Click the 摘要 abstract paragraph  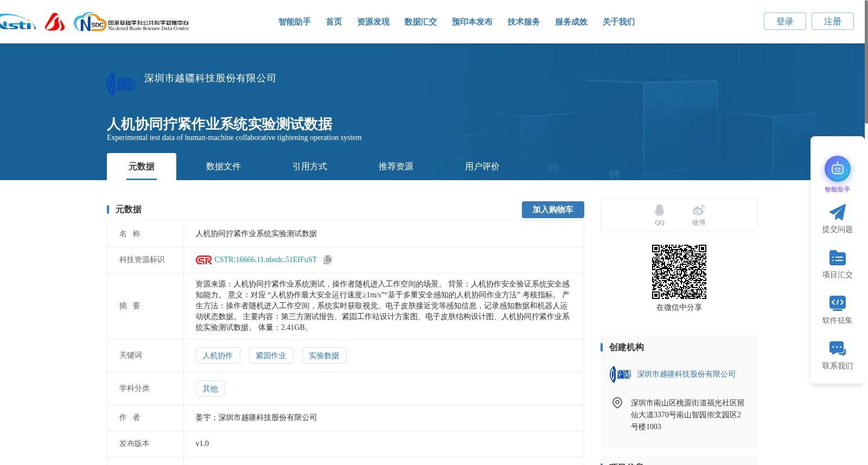coord(382,306)
